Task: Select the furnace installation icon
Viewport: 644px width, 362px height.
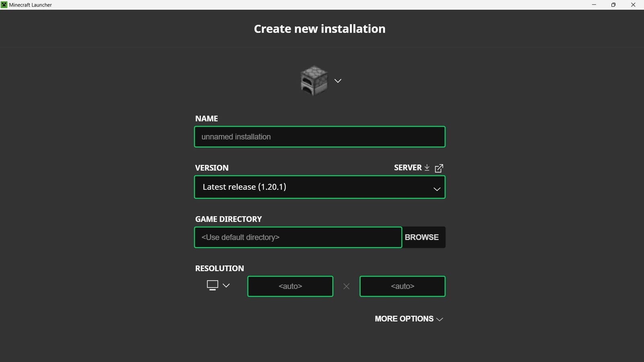Action: tap(313, 80)
